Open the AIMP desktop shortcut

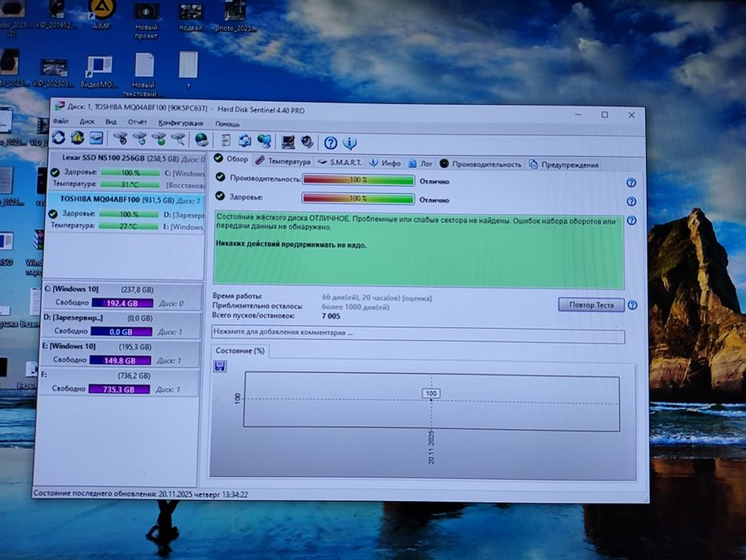pos(102,14)
